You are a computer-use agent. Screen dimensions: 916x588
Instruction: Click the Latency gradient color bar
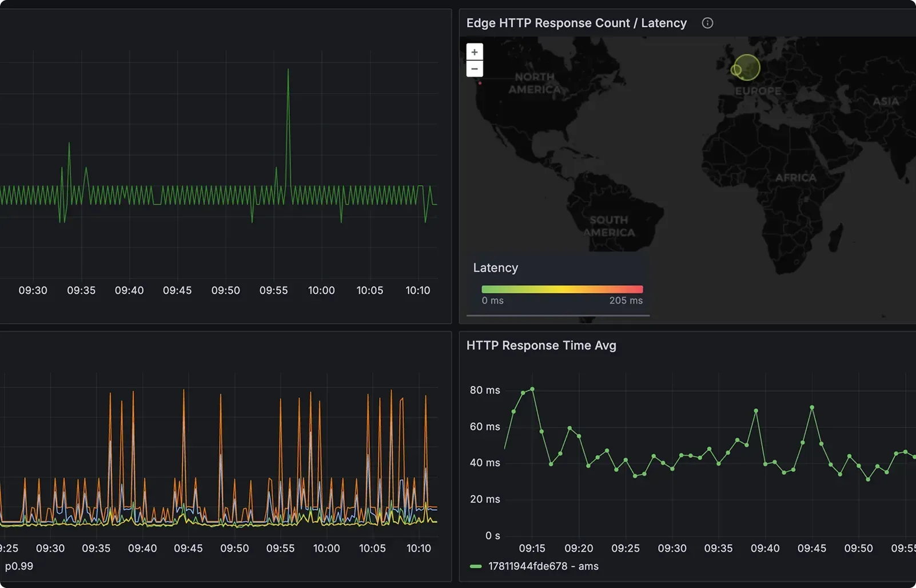pyautogui.click(x=561, y=289)
